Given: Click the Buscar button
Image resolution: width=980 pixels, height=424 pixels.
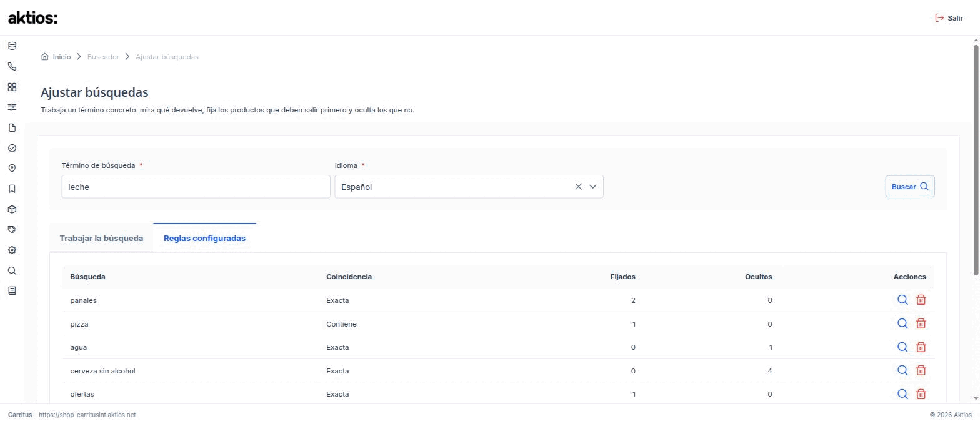Looking at the screenshot, I should coord(910,187).
